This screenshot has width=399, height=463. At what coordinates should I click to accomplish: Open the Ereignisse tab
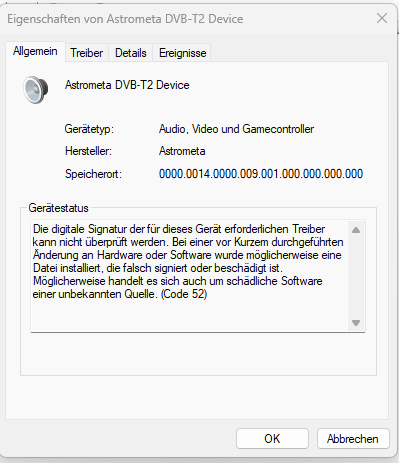click(x=182, y=53)
